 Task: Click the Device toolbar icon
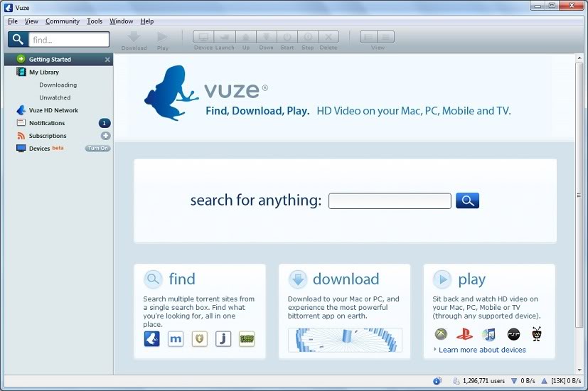203,37
